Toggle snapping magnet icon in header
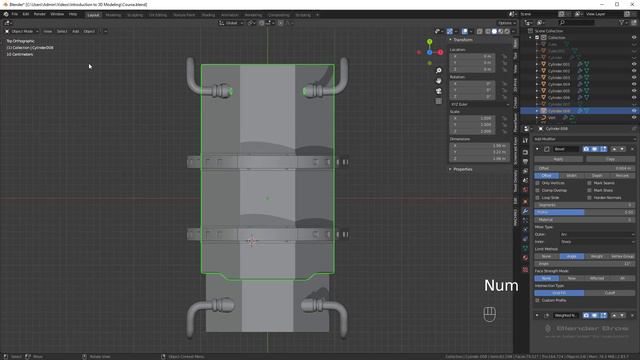The height and width of the screenshot is (360, 640). [x=262, y=23]
